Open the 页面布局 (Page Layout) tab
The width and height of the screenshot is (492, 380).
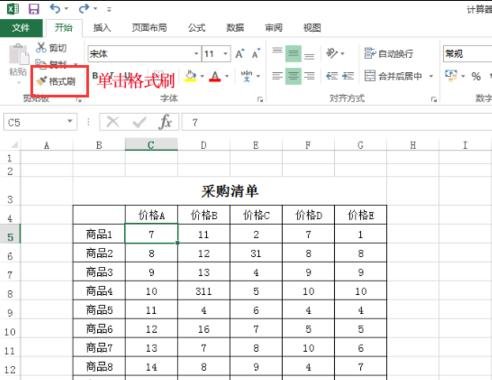click(149, 28)
